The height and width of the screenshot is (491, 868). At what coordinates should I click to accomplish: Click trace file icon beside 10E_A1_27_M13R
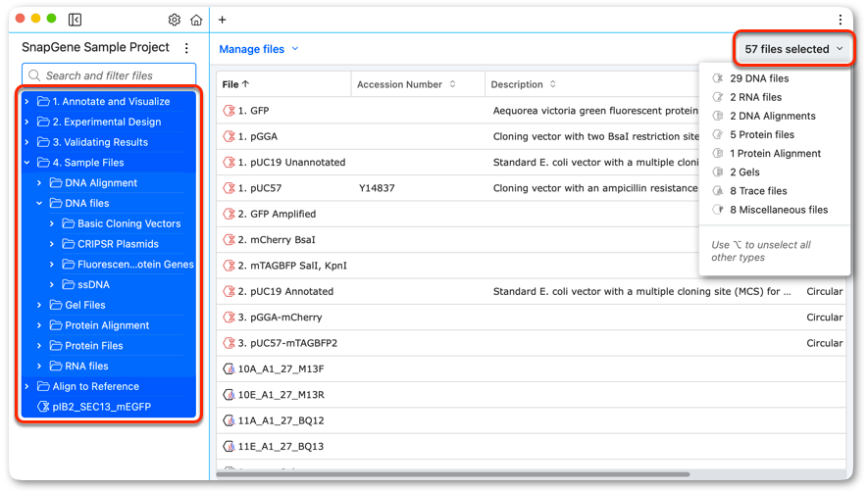tap(229, 395)
